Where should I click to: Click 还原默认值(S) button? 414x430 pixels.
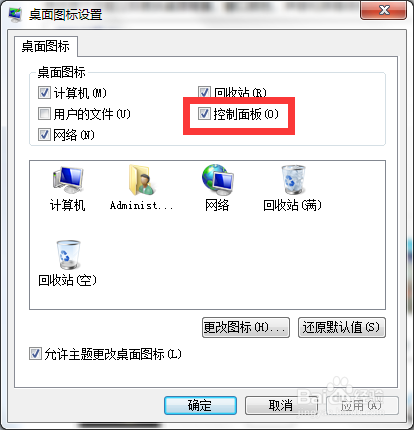(x=342, y=327)
